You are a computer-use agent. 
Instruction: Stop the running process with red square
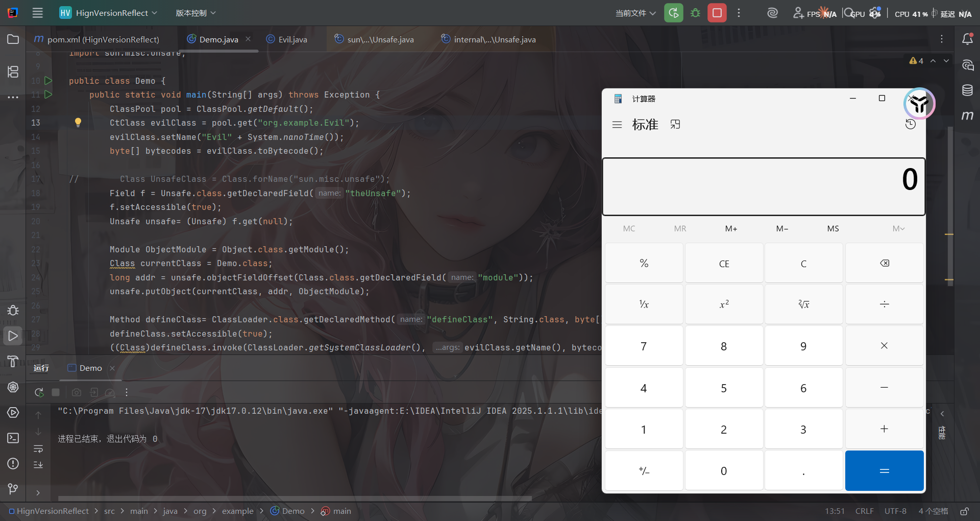(717, 13)
